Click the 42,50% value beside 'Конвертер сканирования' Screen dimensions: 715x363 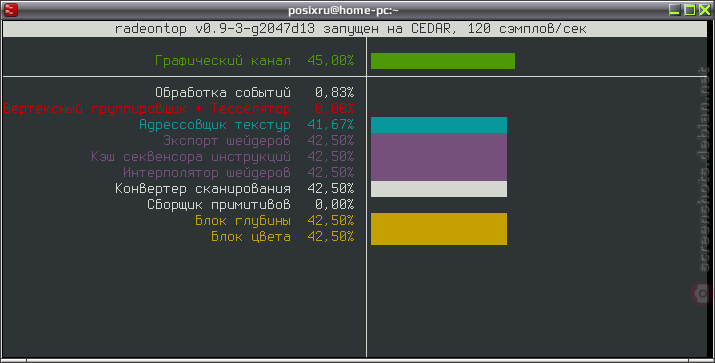[x=331, y=188]
